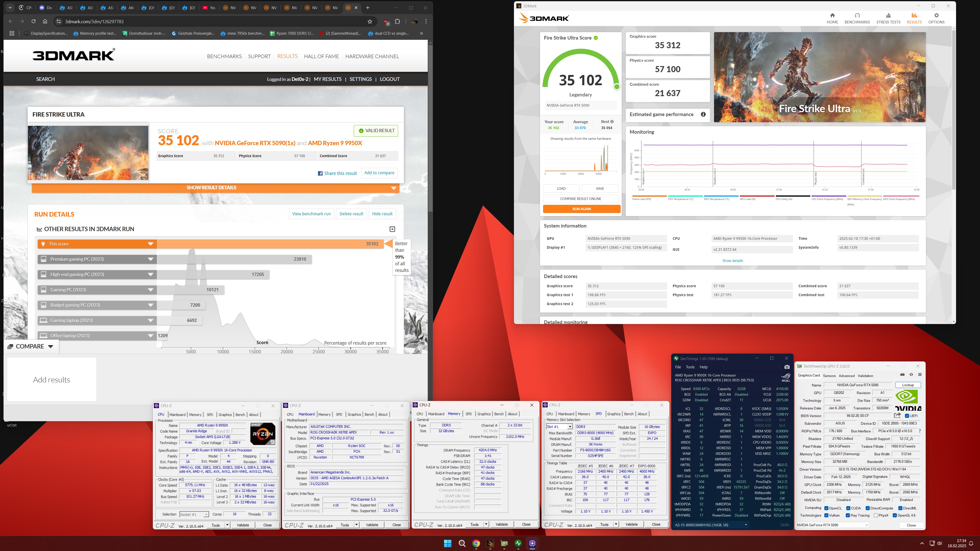Click the GPU-Z screenshot camera icon
This screenshot has width=980, height=551.
pyautogui.click(x=902, y=375)
